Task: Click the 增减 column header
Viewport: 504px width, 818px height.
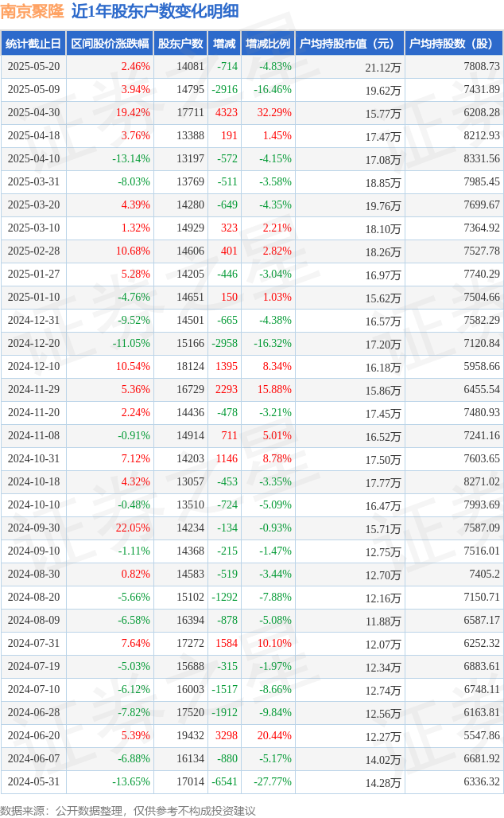Action: (225, 44)
